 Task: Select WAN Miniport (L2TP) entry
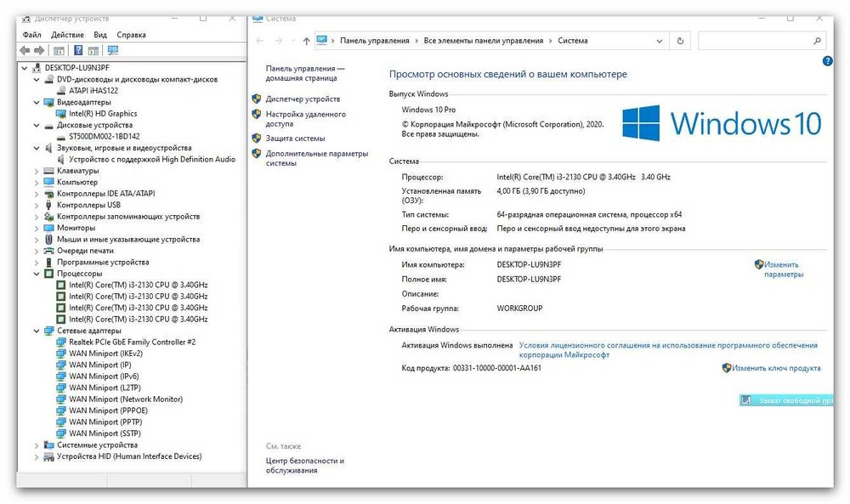pos(105,388)
